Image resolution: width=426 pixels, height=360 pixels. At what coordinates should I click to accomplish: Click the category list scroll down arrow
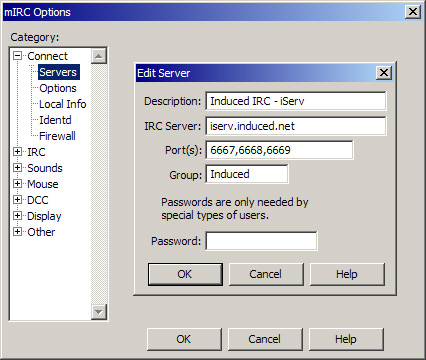click(x=99, y=312)
